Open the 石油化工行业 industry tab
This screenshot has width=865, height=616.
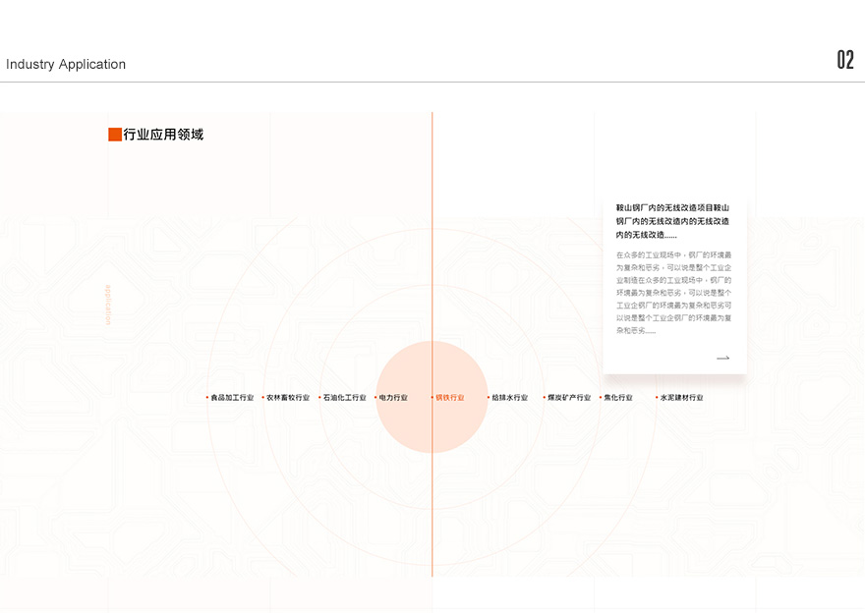click(344, 398)
